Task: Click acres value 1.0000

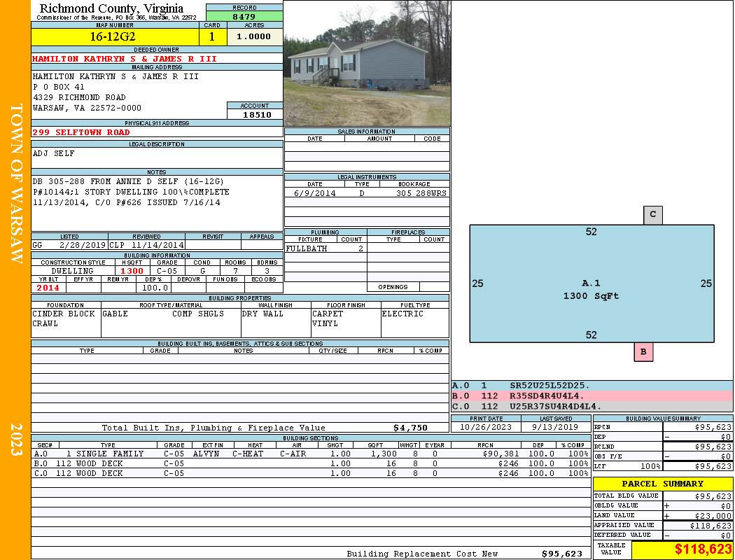Action: (x=253, y=36)
